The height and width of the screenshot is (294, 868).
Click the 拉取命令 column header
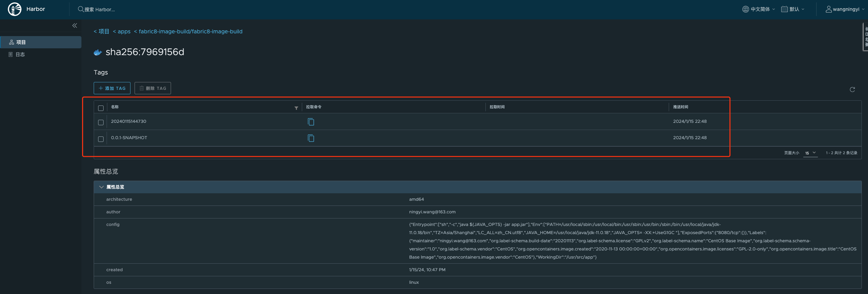pyautogui.click(x=314, y=107)
